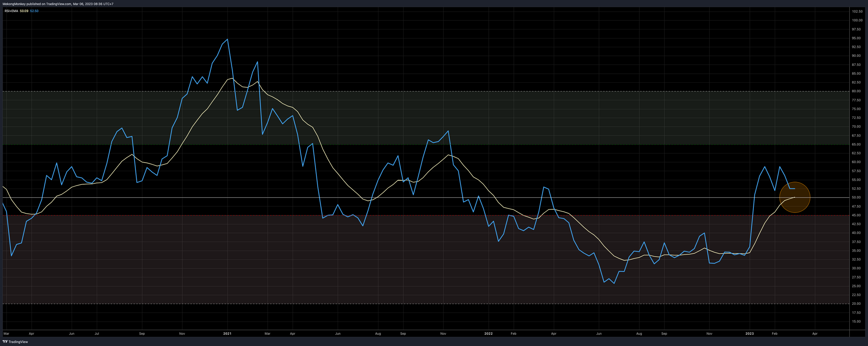
Task: Click the MekongMonkey published on TradingView.com header
Action: tap(58, 4)
